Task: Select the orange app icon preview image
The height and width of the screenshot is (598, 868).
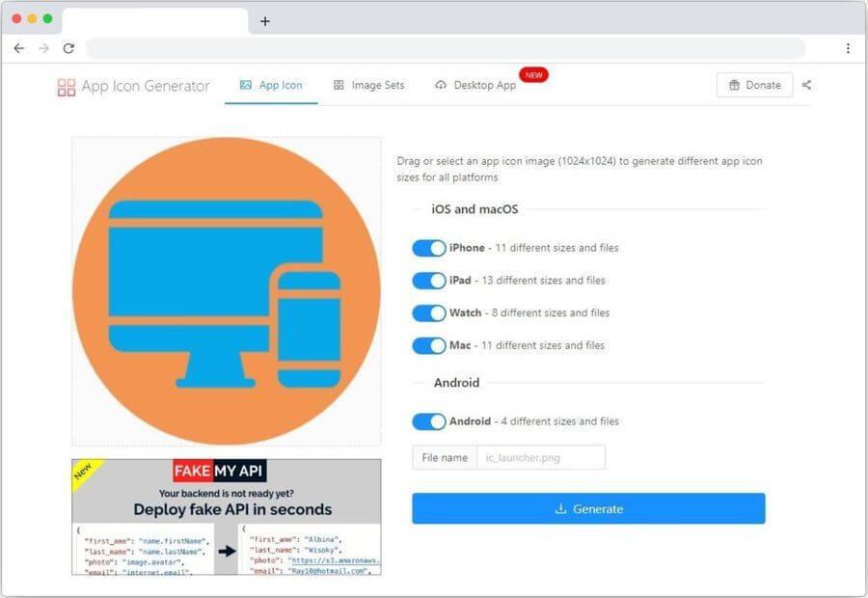Action: point(227,291)
